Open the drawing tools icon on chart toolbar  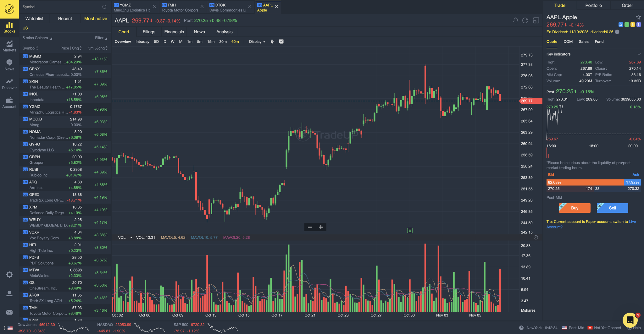coord(272,41)
